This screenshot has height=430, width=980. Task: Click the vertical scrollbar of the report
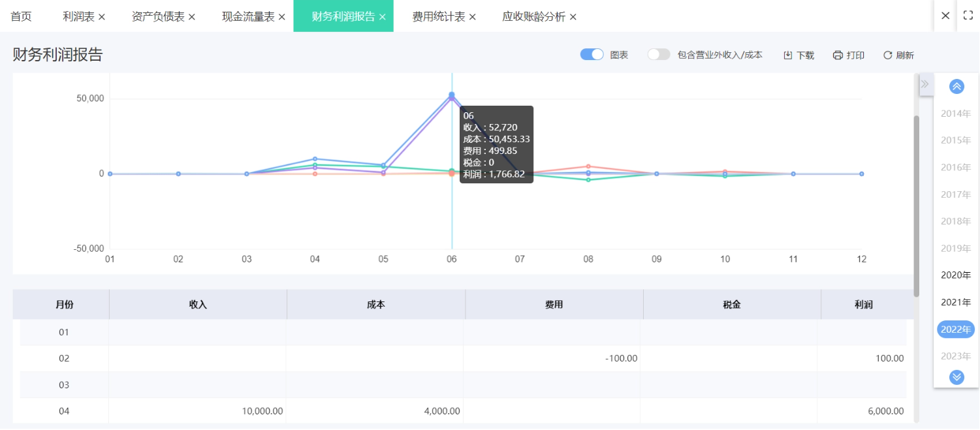(916, 206)
